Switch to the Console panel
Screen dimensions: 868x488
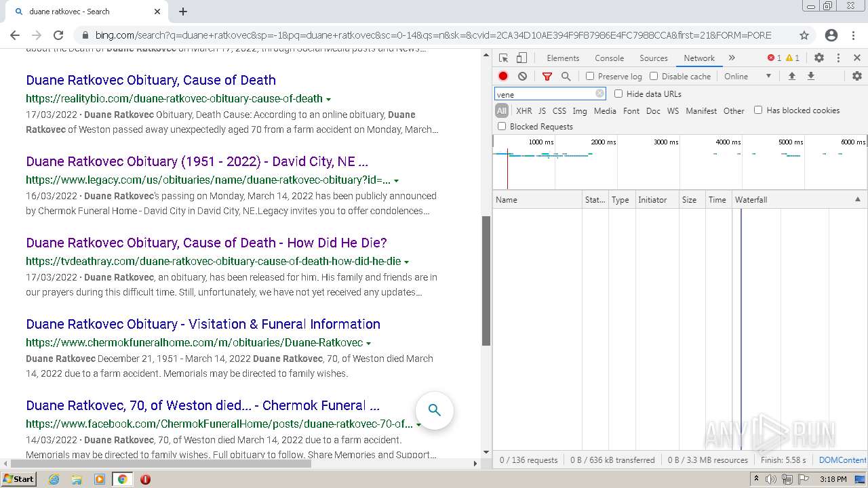(609, 58)
